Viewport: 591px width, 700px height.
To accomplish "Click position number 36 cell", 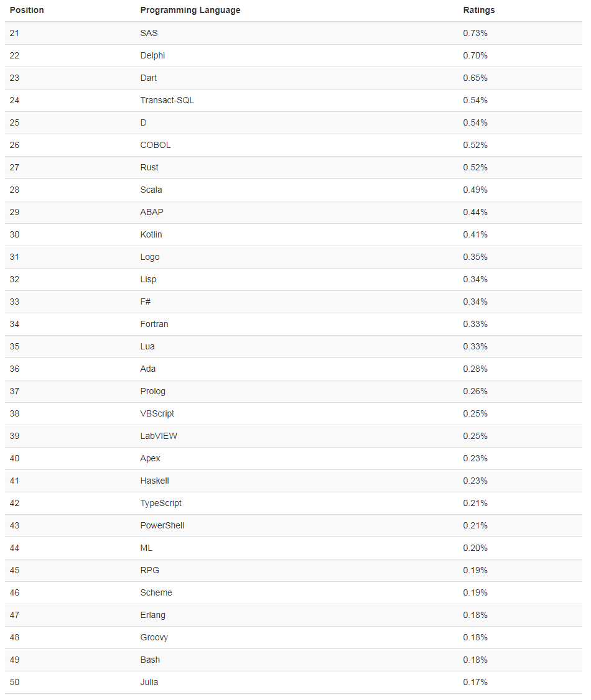I will click(x=14, y=369).
